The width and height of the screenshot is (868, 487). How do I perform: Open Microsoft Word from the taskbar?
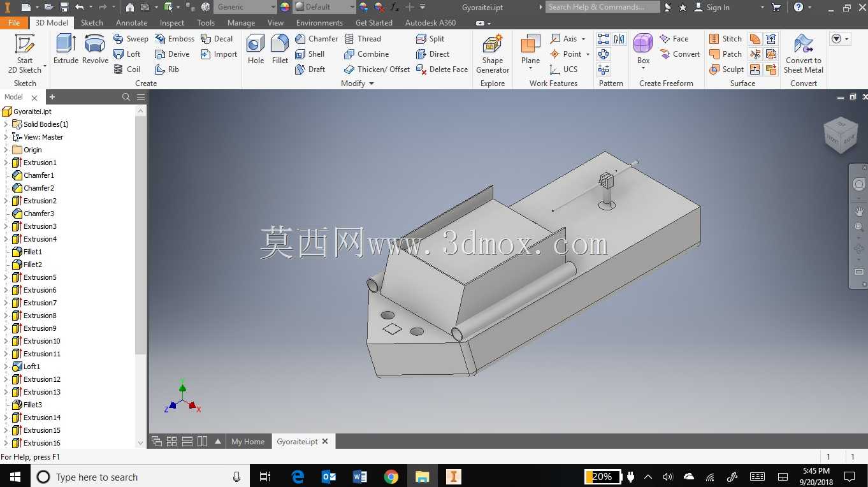tap(360, 477)
